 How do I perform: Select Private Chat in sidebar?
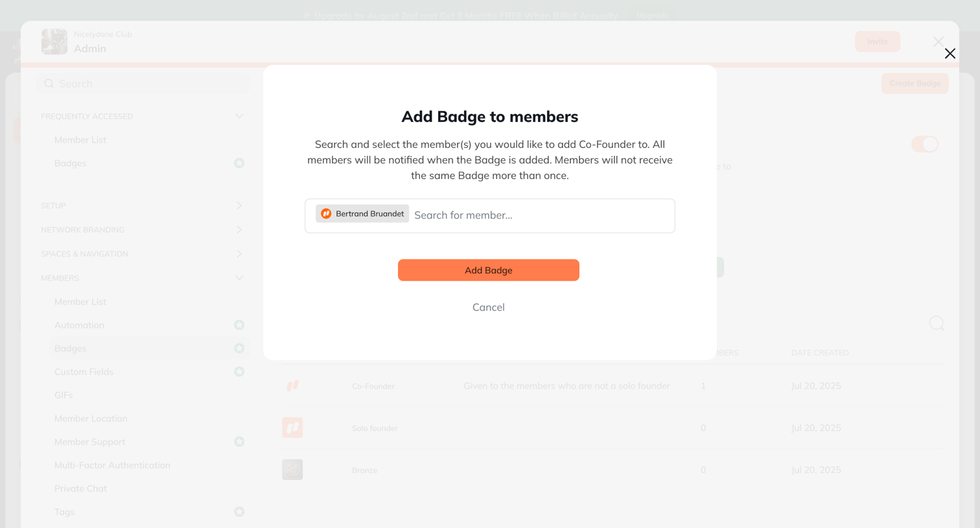point(80,488)
